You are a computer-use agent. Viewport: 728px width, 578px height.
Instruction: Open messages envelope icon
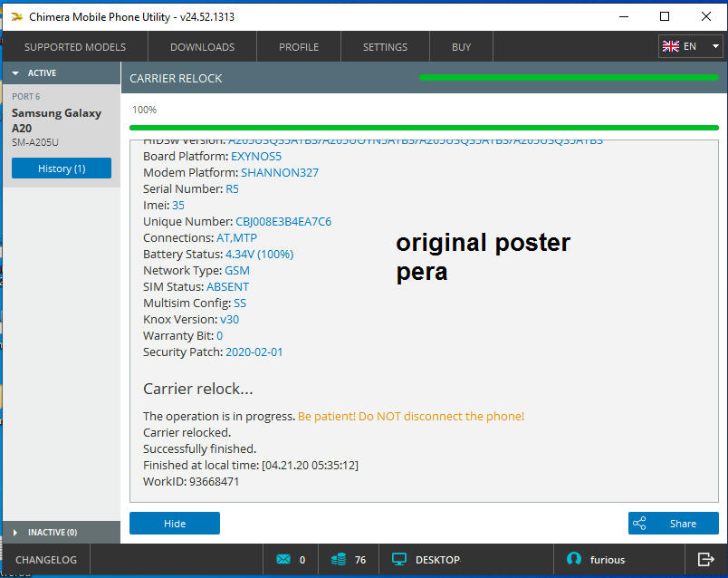[x=283, y=559]
